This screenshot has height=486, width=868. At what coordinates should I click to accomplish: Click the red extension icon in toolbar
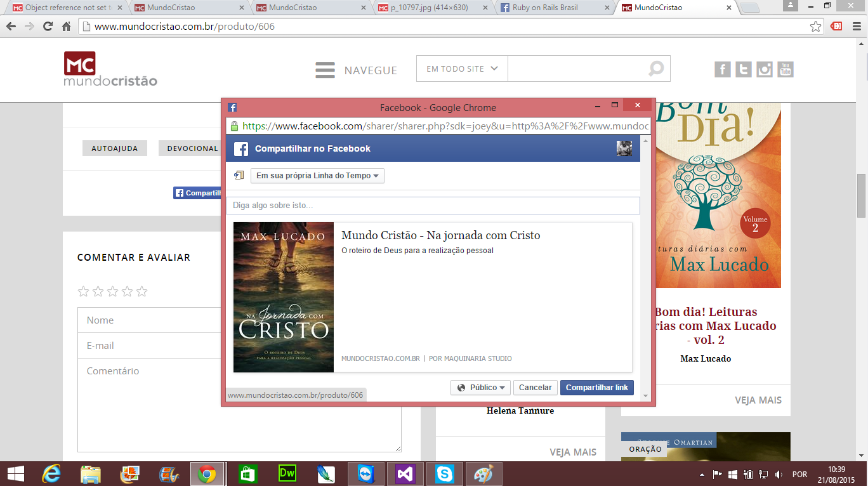click(x=837, y=27)
